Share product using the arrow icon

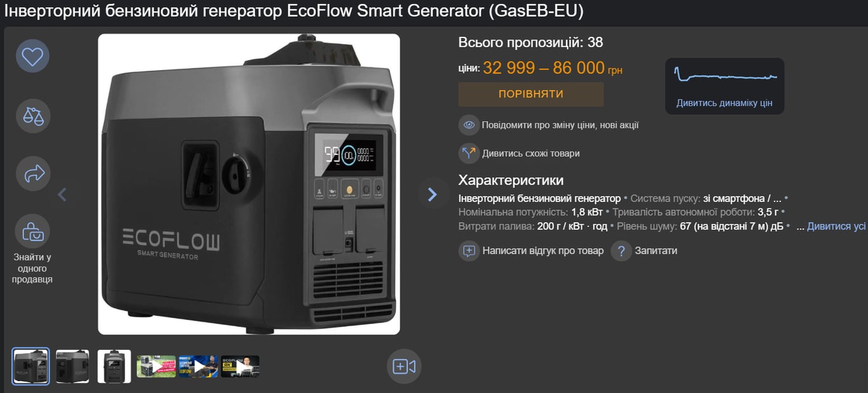point(32,173)
